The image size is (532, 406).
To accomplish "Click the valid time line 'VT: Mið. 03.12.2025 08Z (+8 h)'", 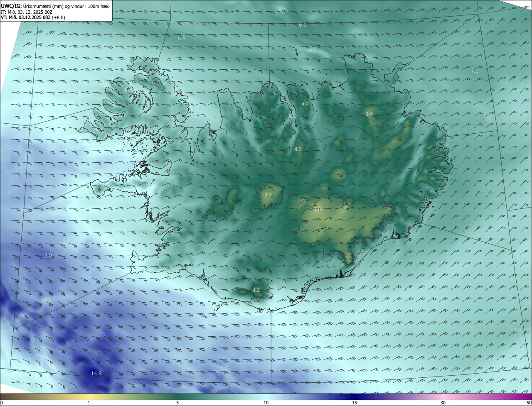I will [33, 17].
